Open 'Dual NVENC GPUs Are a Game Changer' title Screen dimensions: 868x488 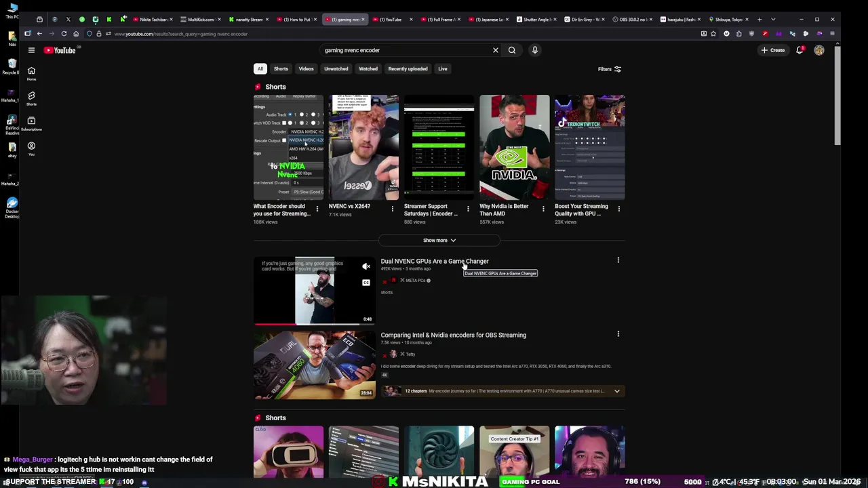(434, 261)
